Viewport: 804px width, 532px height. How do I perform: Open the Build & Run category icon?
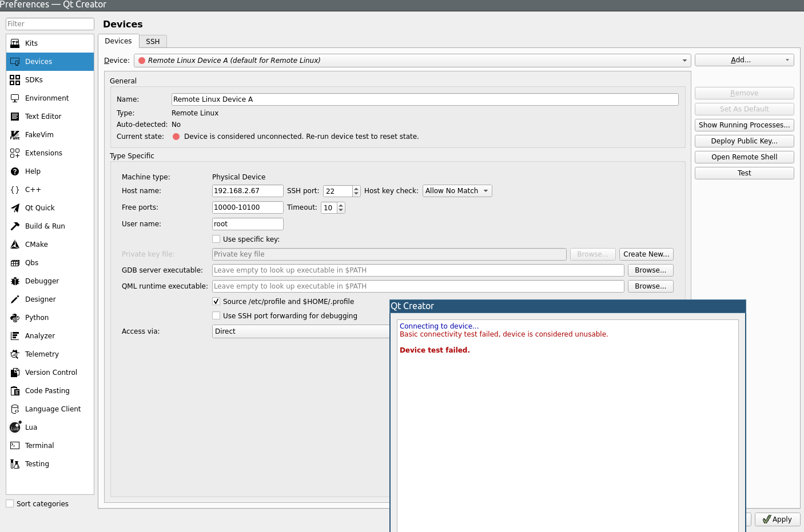[15, 226]
